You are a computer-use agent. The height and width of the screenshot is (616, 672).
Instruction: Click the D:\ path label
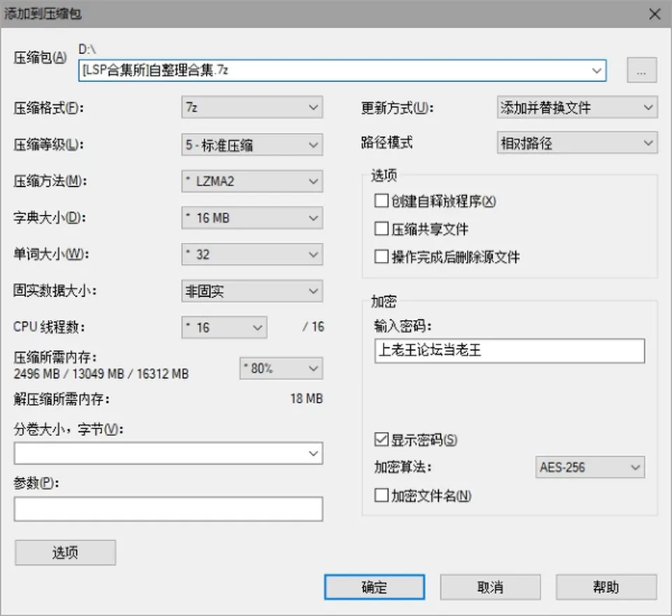click(x=87, y=49)
